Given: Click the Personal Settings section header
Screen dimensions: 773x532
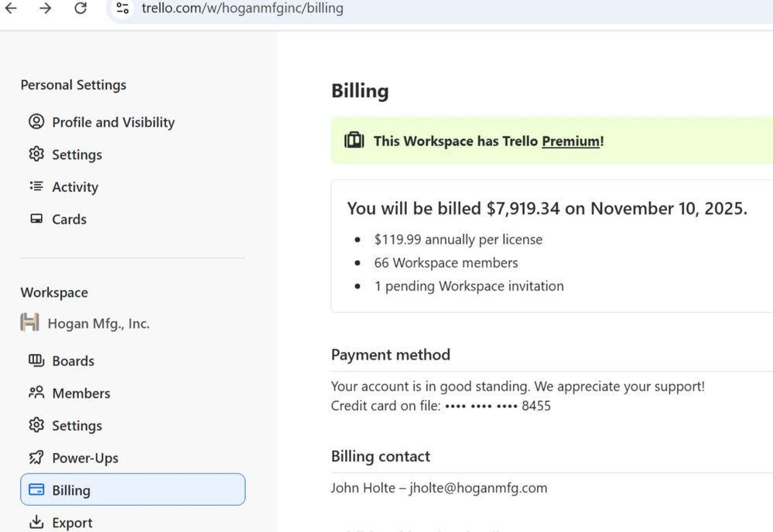Looking at the screenshot, I should point(74,85).
